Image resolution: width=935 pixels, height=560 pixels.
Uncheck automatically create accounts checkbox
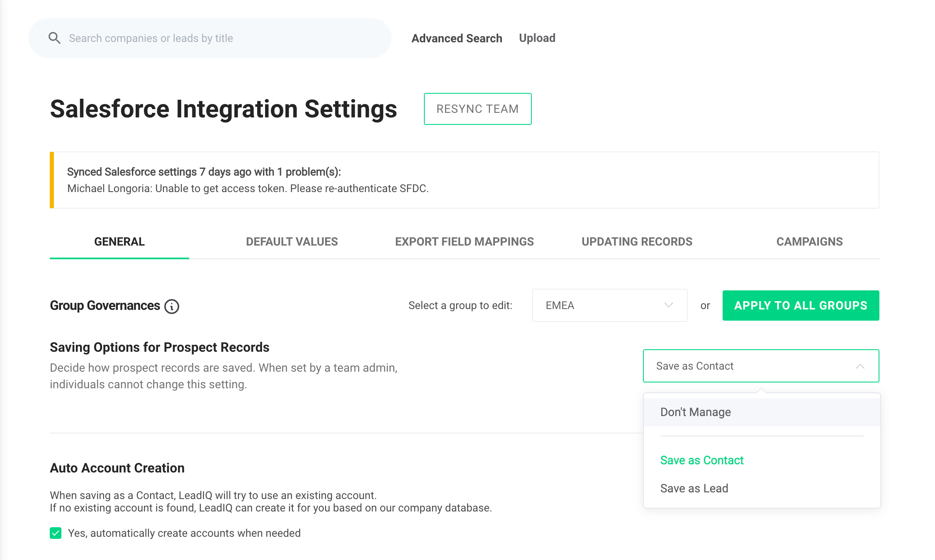(x=56, y=533)
